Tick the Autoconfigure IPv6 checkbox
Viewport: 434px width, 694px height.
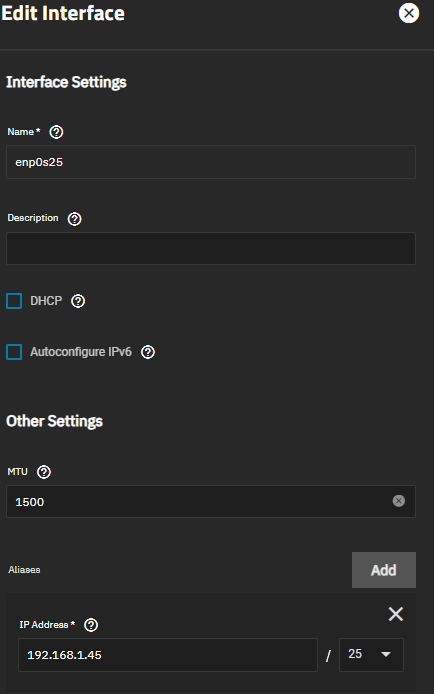click(x=14, y=352)
